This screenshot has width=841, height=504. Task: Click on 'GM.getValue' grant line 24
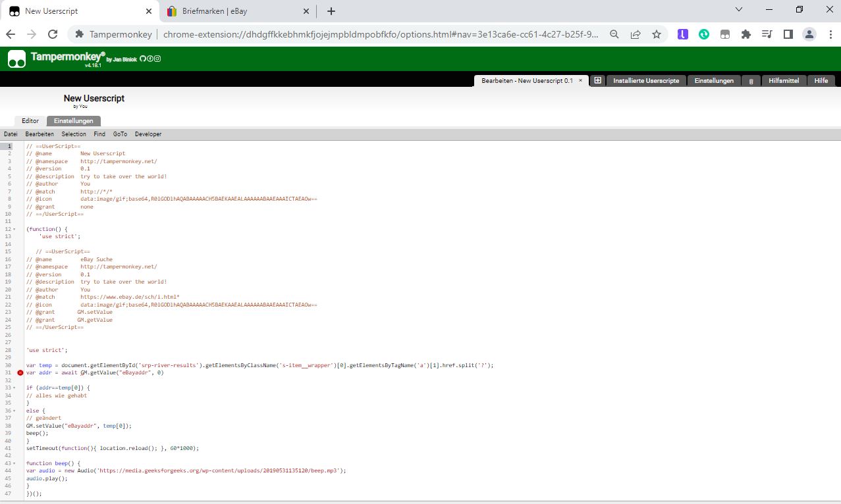tap(95, 320)
